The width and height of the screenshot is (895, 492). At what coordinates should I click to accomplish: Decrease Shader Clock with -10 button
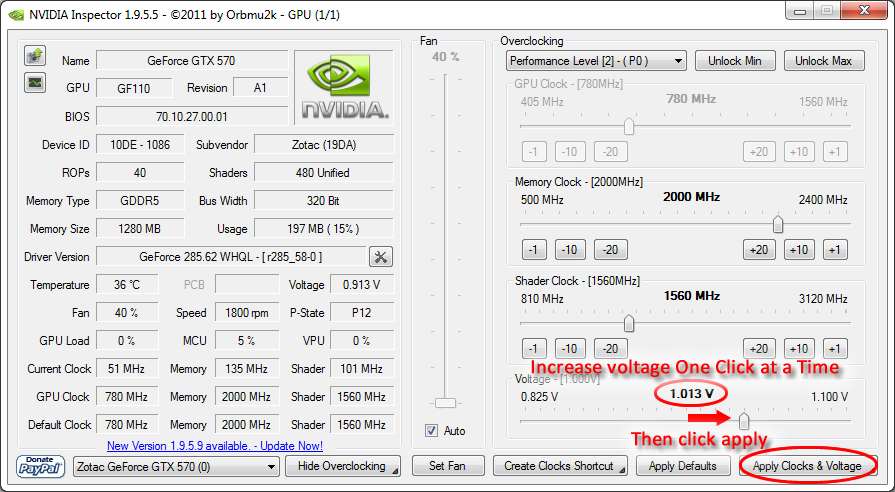pos(570,349)
